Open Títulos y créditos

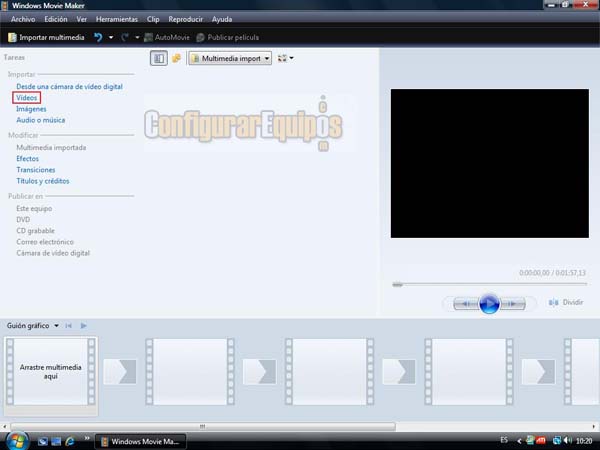click(43, 181)
